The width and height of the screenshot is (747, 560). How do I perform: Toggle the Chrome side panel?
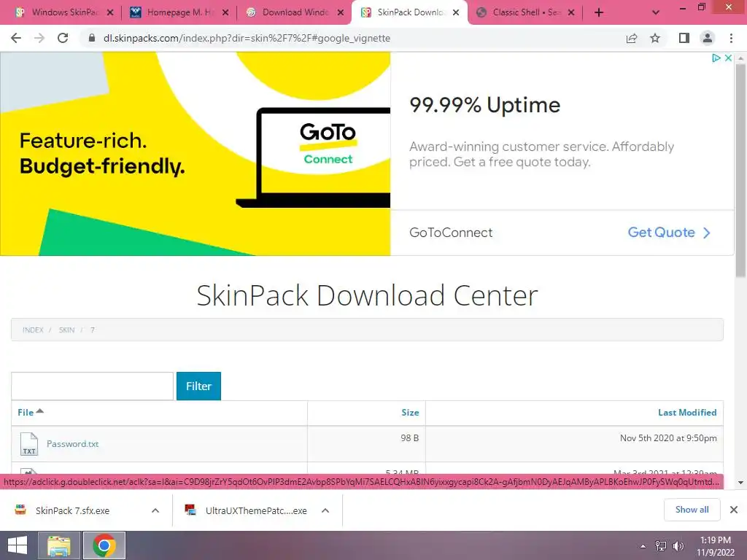(x=684, y=38)
